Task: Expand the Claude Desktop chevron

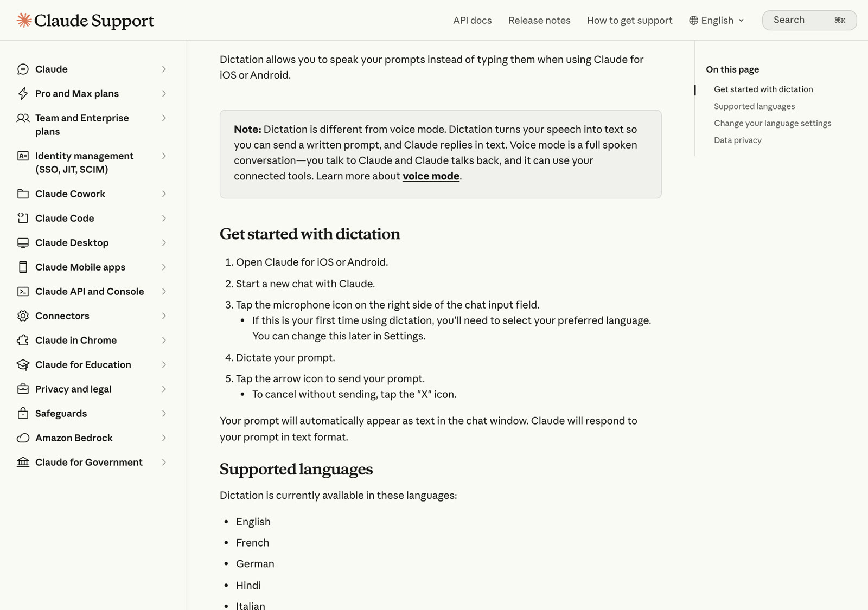Action: (x=164, y=242)
